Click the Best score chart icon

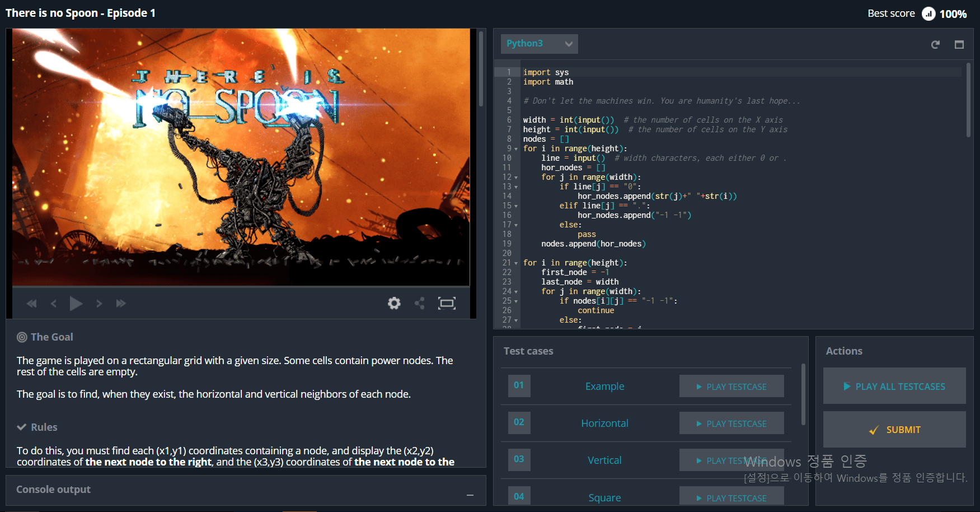point(929,13)
